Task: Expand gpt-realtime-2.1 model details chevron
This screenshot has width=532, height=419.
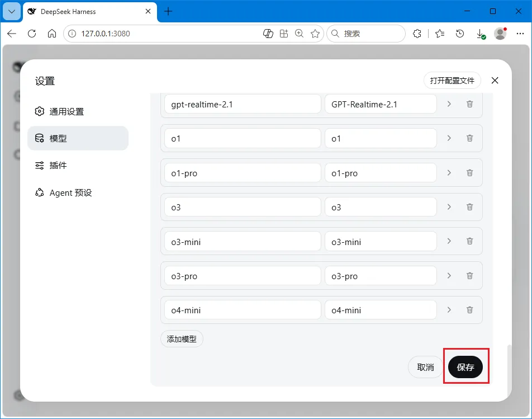Action: tap(449, 104)
